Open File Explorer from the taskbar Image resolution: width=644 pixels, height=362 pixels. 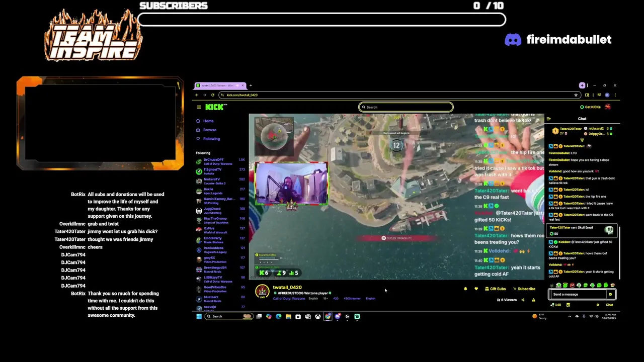click(288, 316)
